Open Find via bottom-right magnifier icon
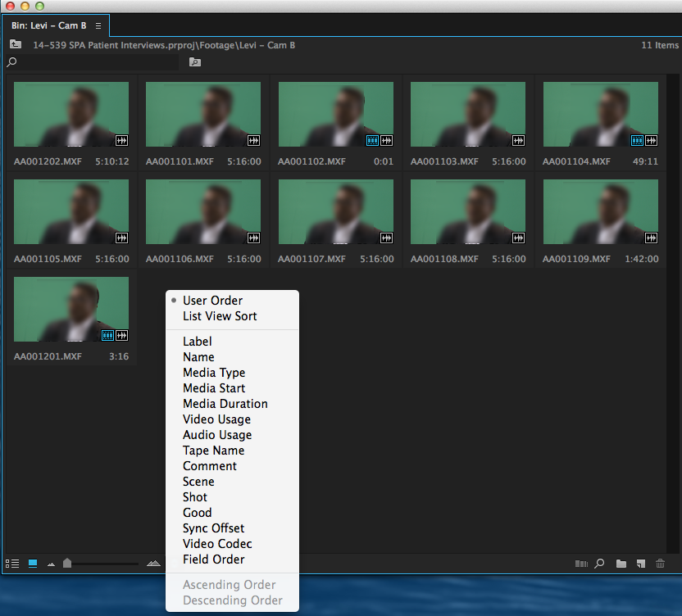This screenshot has width=682, height=616. pos(600,564)
